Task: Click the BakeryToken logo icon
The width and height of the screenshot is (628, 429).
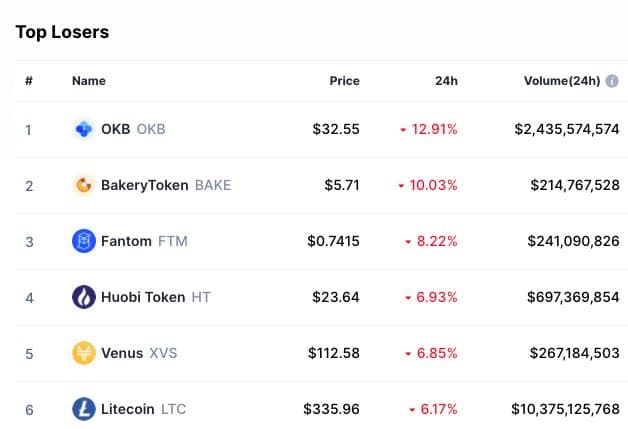Action: click(84, 185)
